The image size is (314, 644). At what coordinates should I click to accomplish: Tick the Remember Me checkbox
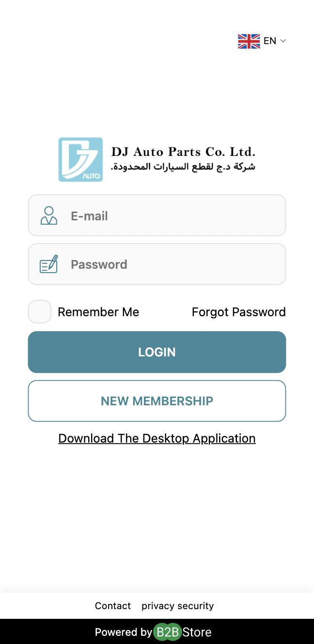[40, 311]
